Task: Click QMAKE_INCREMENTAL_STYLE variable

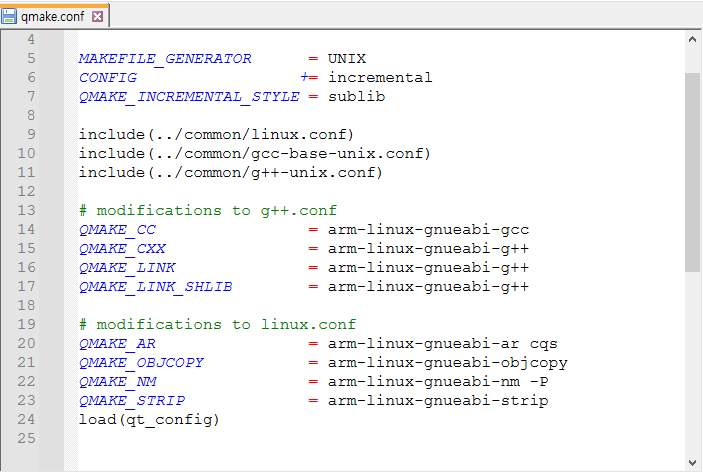Action: pos(189,97)
